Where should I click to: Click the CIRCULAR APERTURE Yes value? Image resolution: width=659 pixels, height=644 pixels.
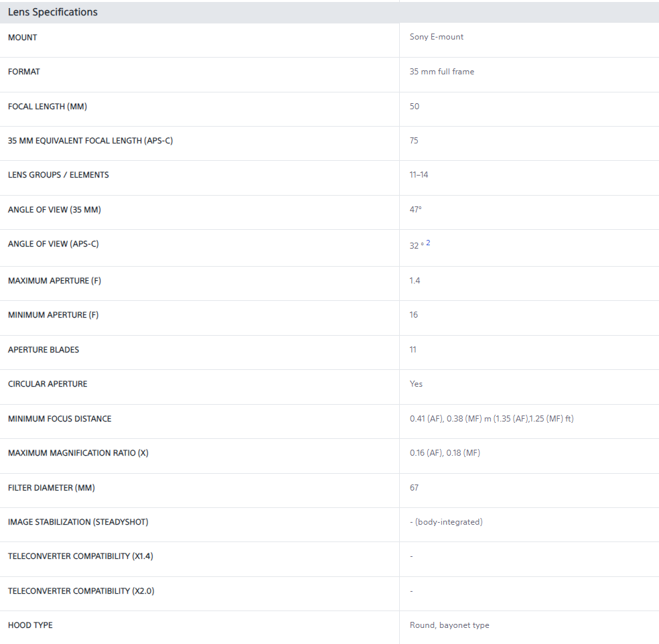(416, 384)
